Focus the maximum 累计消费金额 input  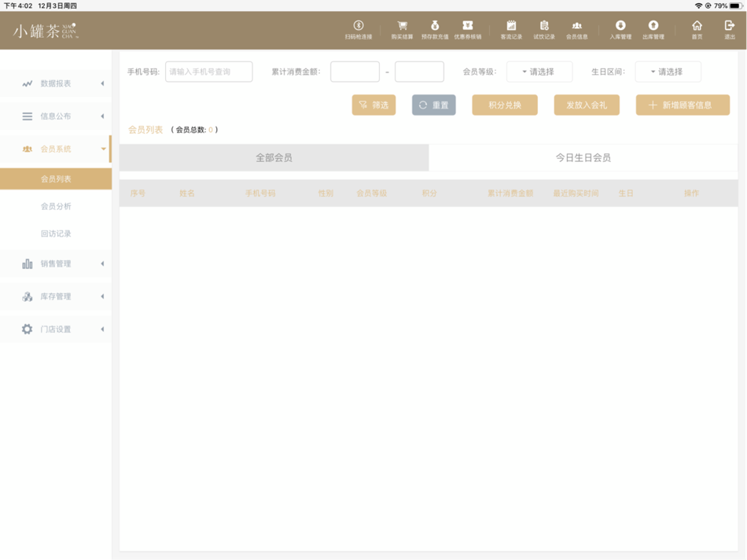coord(419,72)
